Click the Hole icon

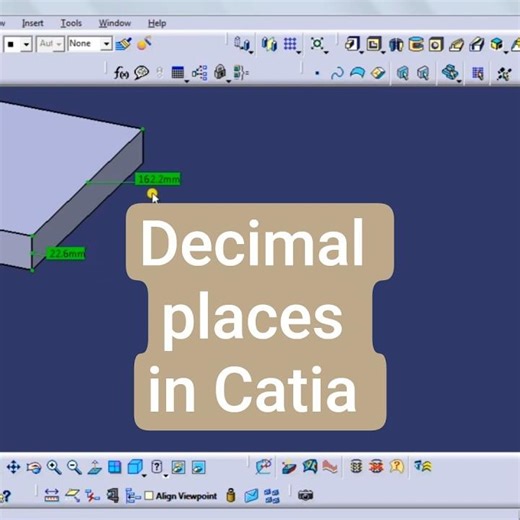pos(436,44)
